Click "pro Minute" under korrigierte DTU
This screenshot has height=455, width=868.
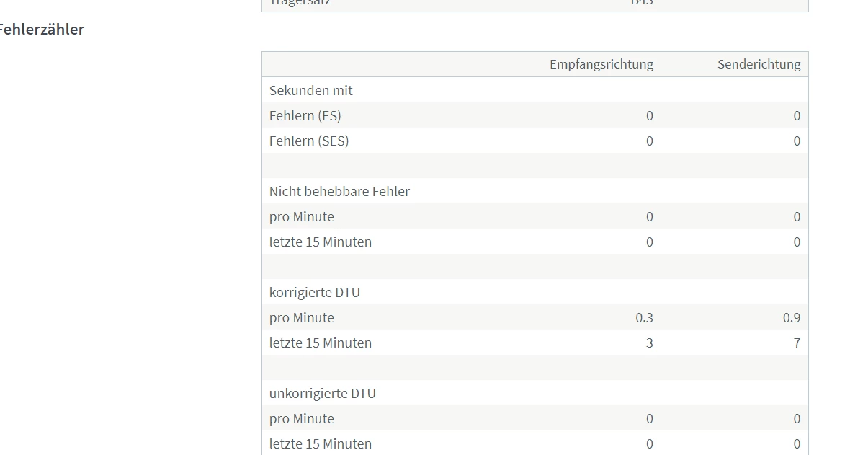click(x=301, y=317)
